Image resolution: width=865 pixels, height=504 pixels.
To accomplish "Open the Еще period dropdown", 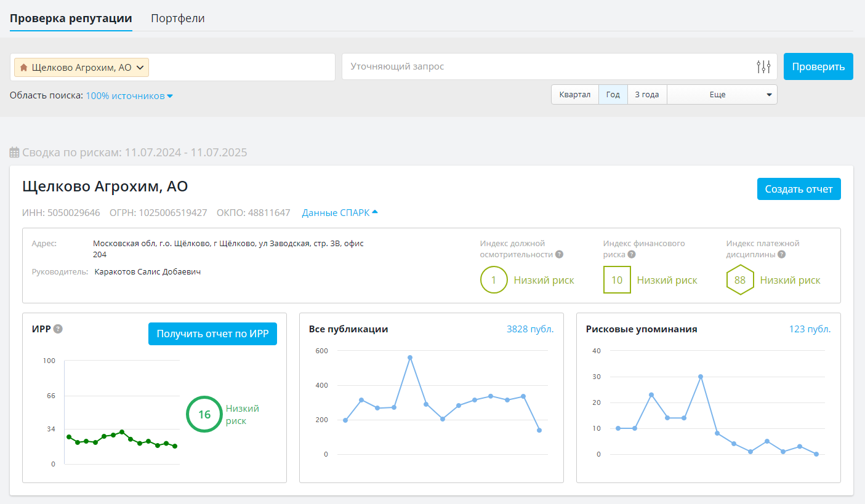I will pos(722,94).
